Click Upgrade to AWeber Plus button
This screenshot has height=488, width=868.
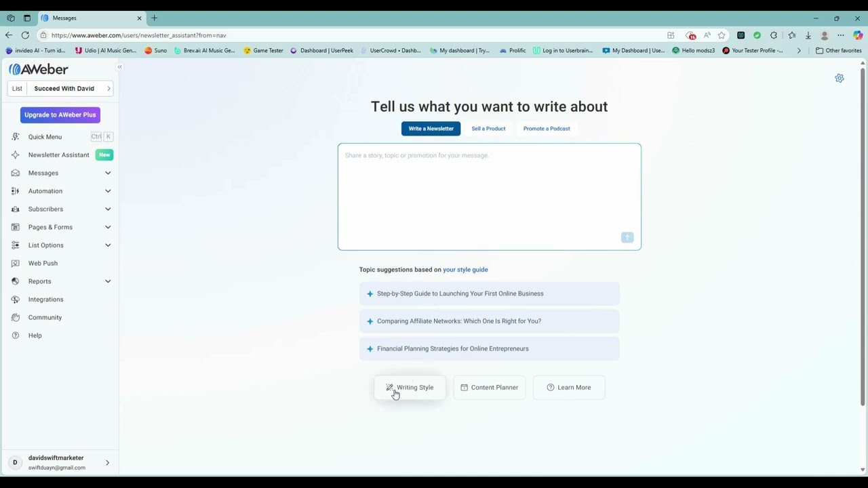tap(60, 115)
